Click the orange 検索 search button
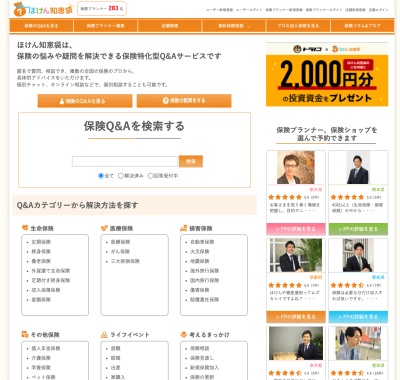400x380 pixels. 191,161
